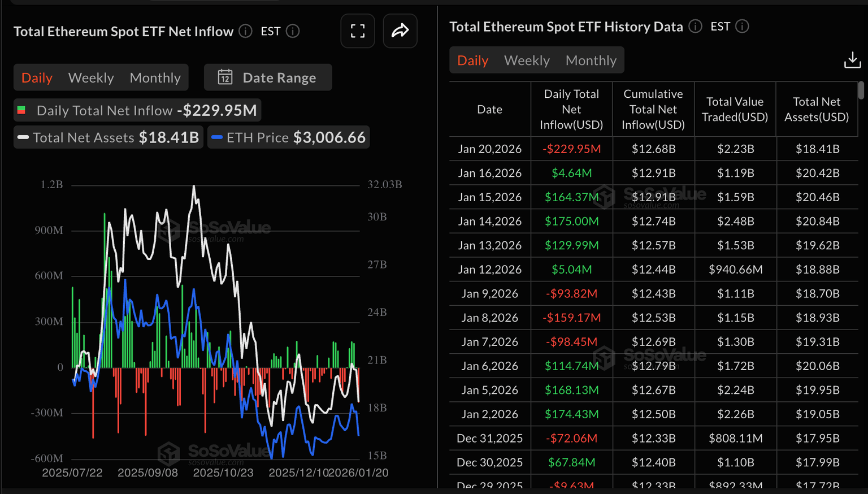Screen dimensions: 868x494
Task: Select Daily tab in history table
Action: click(472, 60)
